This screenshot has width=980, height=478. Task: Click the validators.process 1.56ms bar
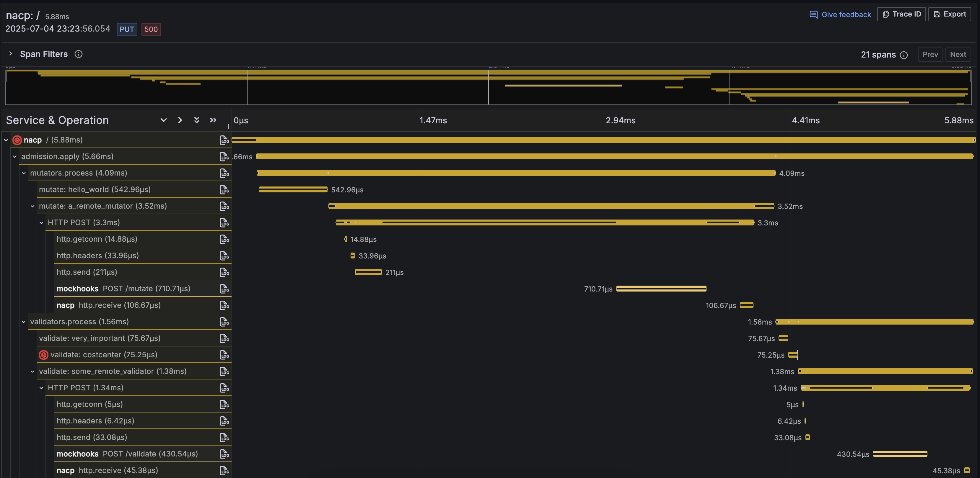point(875,322)
